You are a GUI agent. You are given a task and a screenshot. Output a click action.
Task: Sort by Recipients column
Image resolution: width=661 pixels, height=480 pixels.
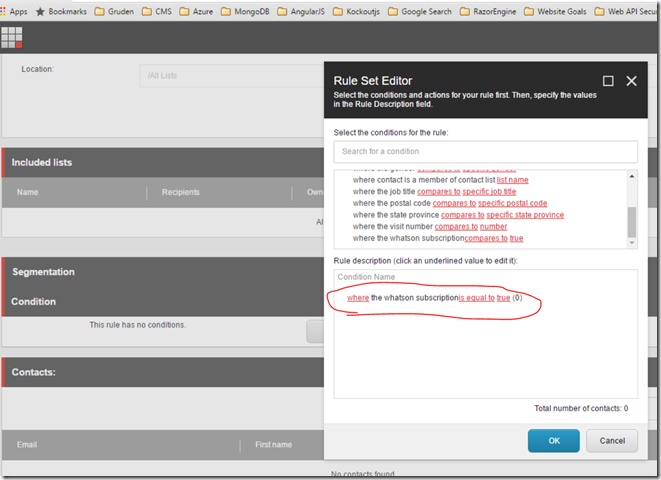point(180,192)
